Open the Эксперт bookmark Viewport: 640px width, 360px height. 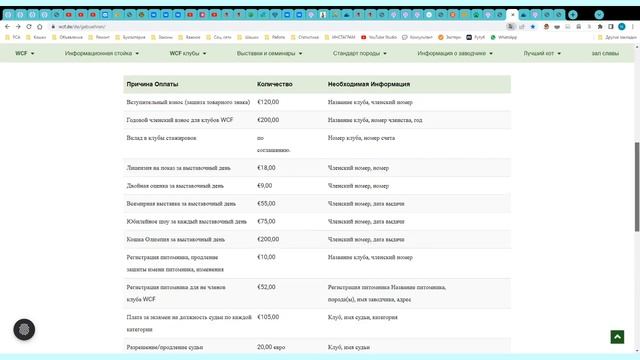click(x=449, y=37)
